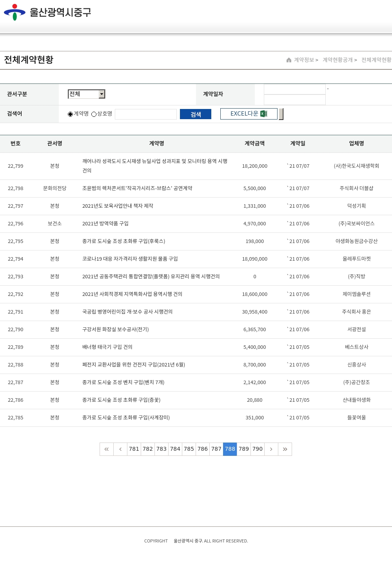This screenshot has width=392, height=566.
Task: Click the Ulsan Jung-gu logo emblem
Action: pyautogui.click(x=15, y=12)
